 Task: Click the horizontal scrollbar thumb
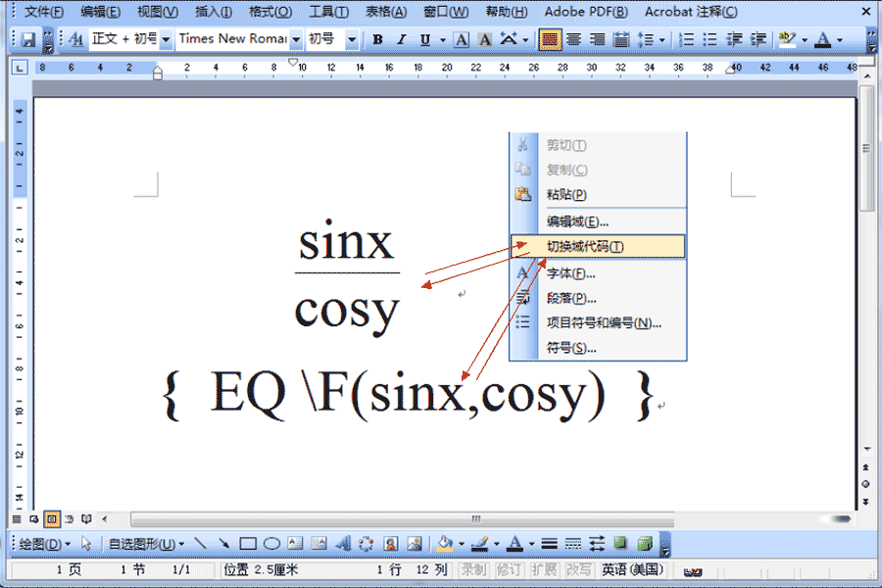point(403,518)
